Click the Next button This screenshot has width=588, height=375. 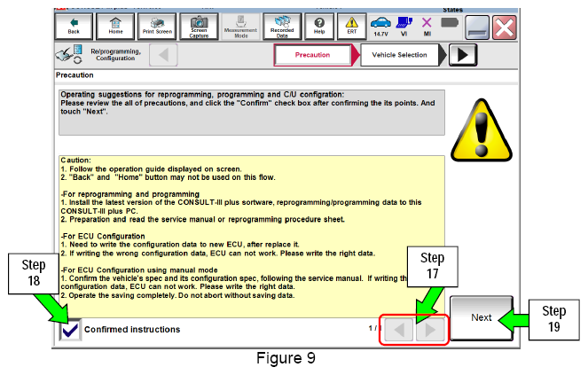tap(481, 317)
